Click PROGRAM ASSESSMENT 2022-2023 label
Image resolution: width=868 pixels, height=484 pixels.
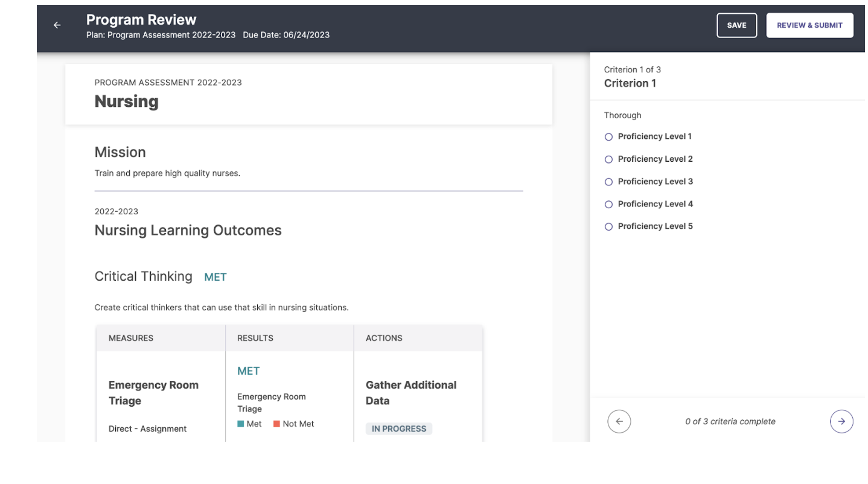pos(168,83)
